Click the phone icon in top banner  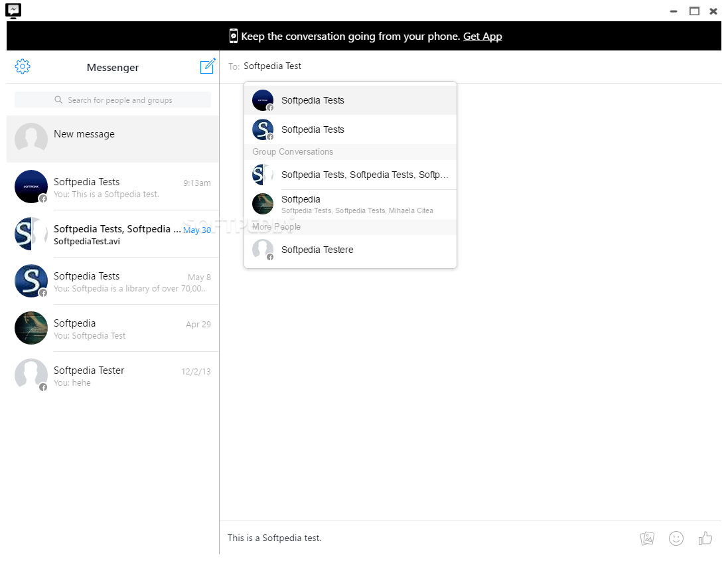234,36
